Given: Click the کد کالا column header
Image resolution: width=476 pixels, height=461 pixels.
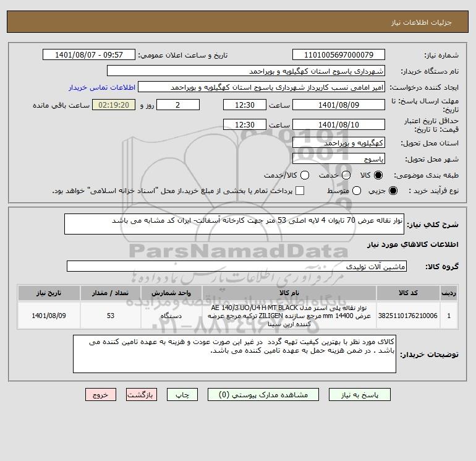Looking at the screenshot, I should click(x=408, y=293).
